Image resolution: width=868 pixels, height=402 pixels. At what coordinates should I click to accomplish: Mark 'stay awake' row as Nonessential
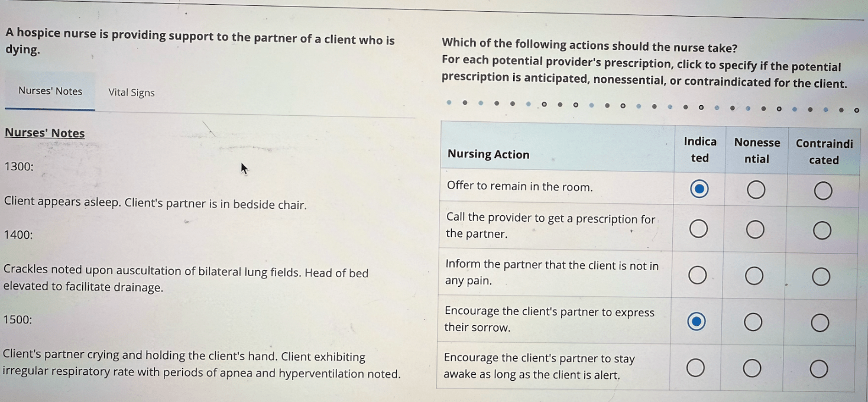[752, 369]
